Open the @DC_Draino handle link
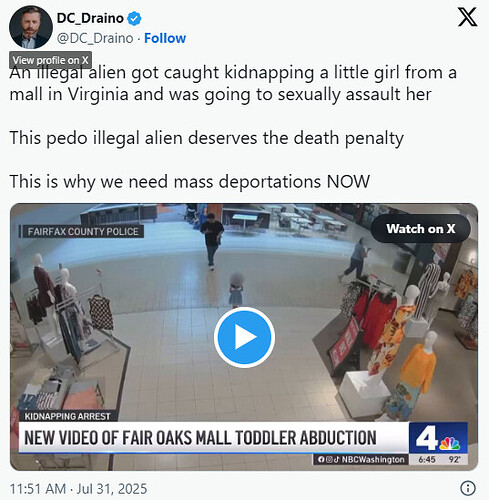489x500 pixels. coord(95,38)
